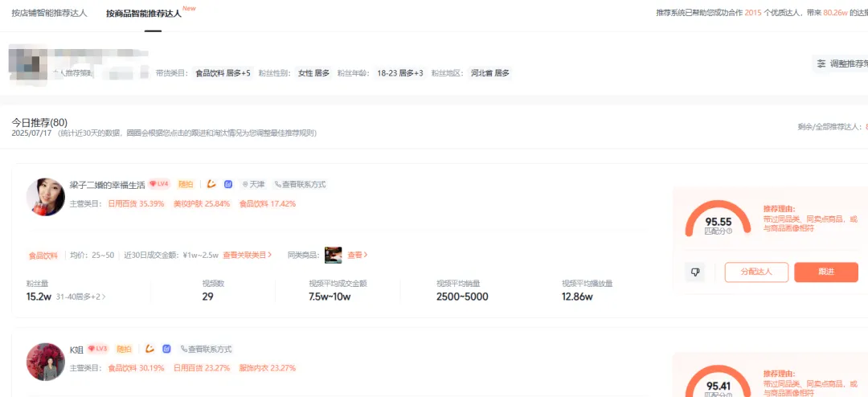
Task: Switch to 按店铺智能推荐达人 tab
Action: point(48,14)
